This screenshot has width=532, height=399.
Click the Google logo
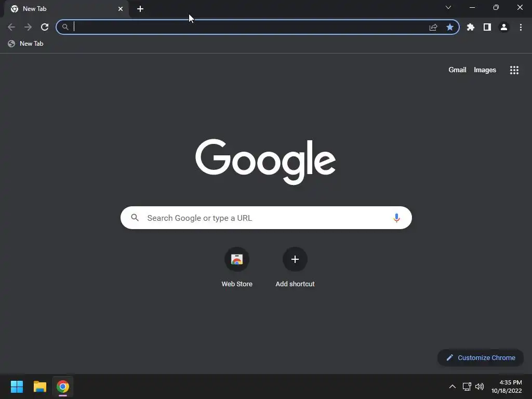pos(265,162)
